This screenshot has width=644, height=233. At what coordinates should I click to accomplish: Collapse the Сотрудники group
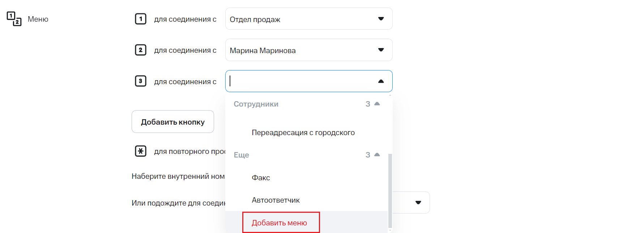pos(377,104)
